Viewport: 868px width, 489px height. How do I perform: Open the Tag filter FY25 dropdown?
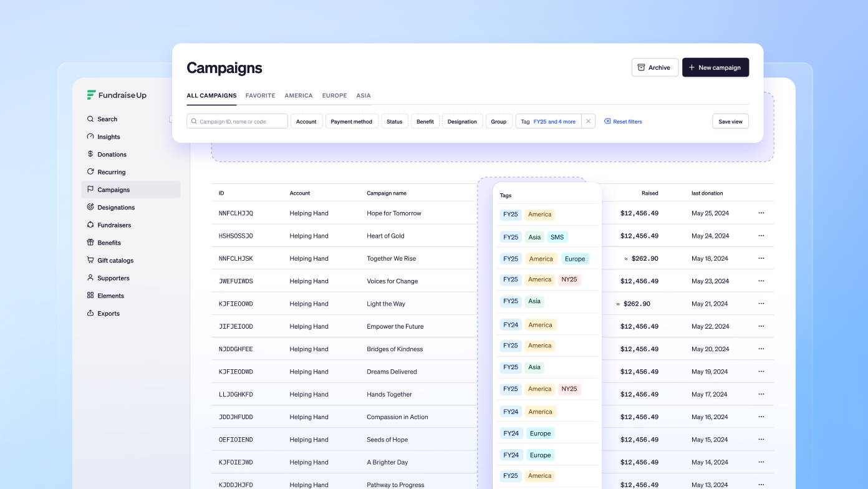548,122
